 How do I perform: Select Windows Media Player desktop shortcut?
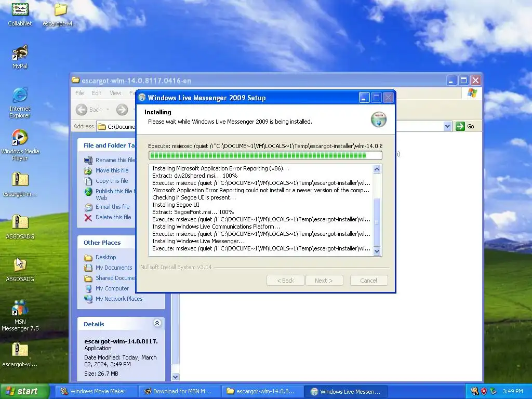coord(20,145)
